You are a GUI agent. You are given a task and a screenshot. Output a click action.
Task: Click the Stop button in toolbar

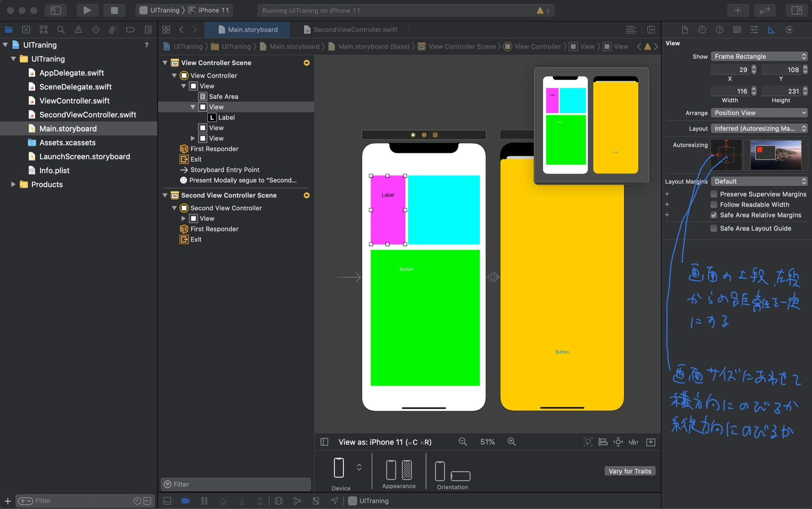[x=114, y=10]
